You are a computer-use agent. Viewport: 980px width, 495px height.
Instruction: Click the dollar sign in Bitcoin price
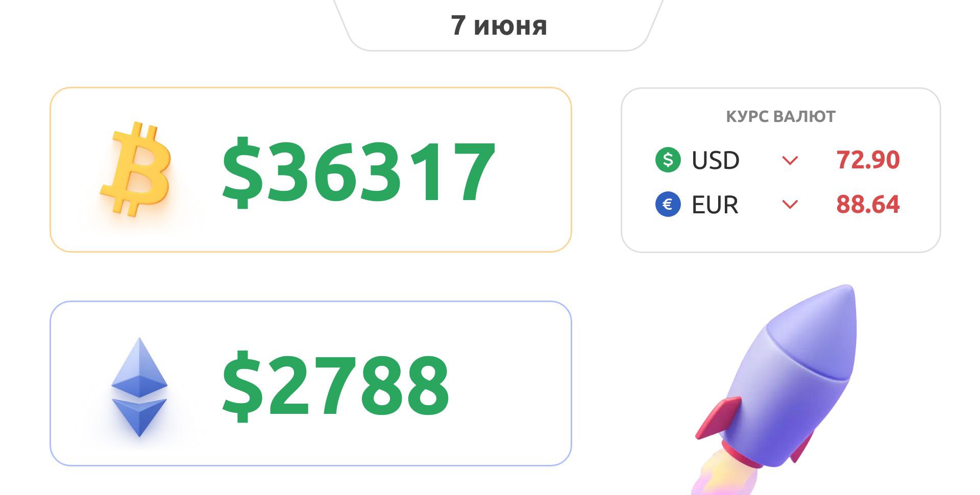(242, 172)
